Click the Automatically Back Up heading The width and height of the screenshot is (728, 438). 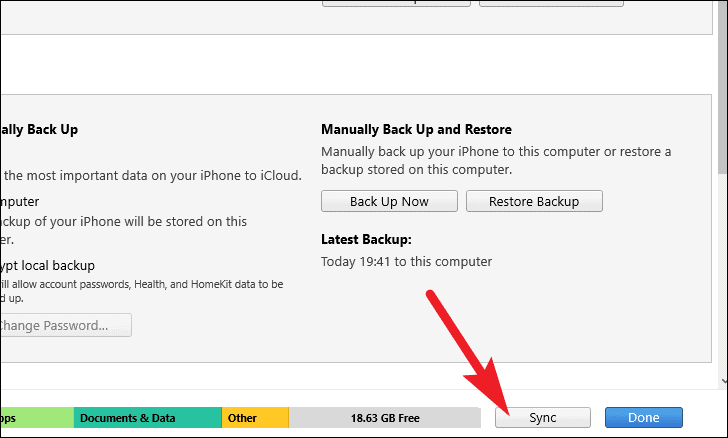click(39, 129)
